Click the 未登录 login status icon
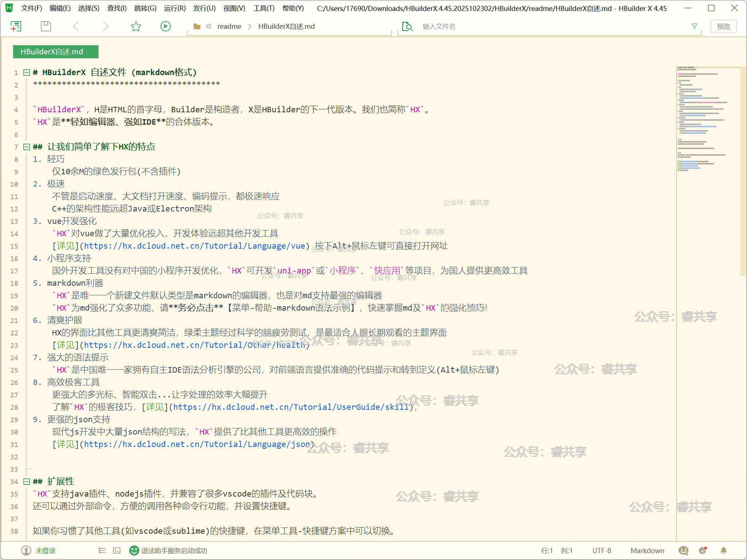Screen dimensions: 747x560 26,551
